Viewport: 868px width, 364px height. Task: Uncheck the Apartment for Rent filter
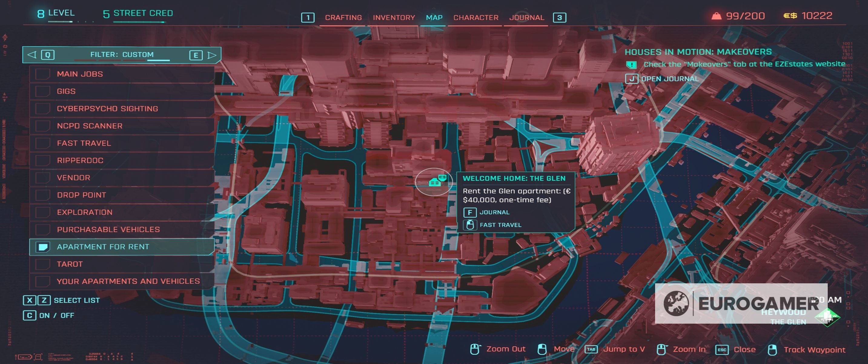[43, 247]
